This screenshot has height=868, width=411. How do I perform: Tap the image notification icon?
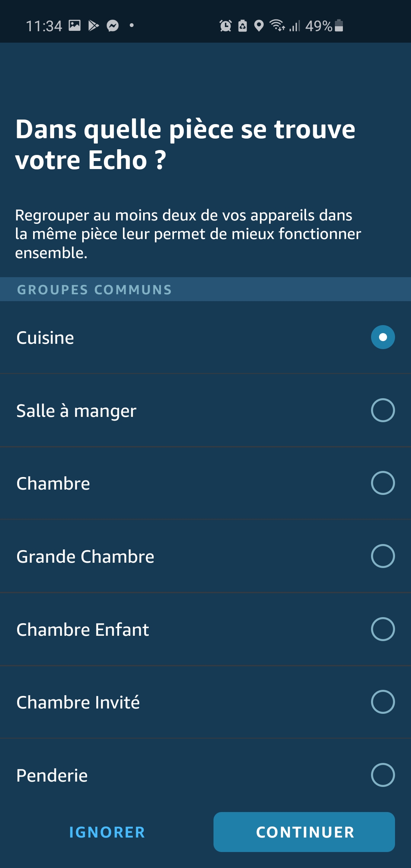coord(75,26)
